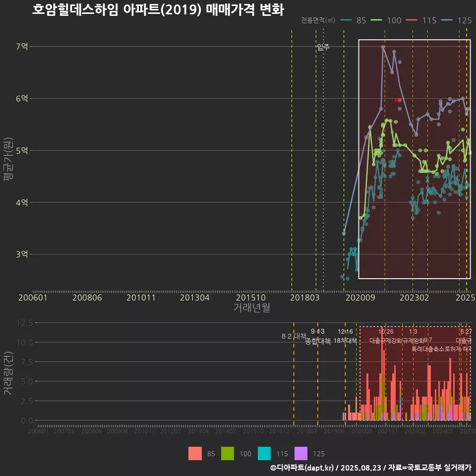Click 200703 on the volume chart x-axis
The height and width of the screenshot is (476, 476).
pos(64,431)
